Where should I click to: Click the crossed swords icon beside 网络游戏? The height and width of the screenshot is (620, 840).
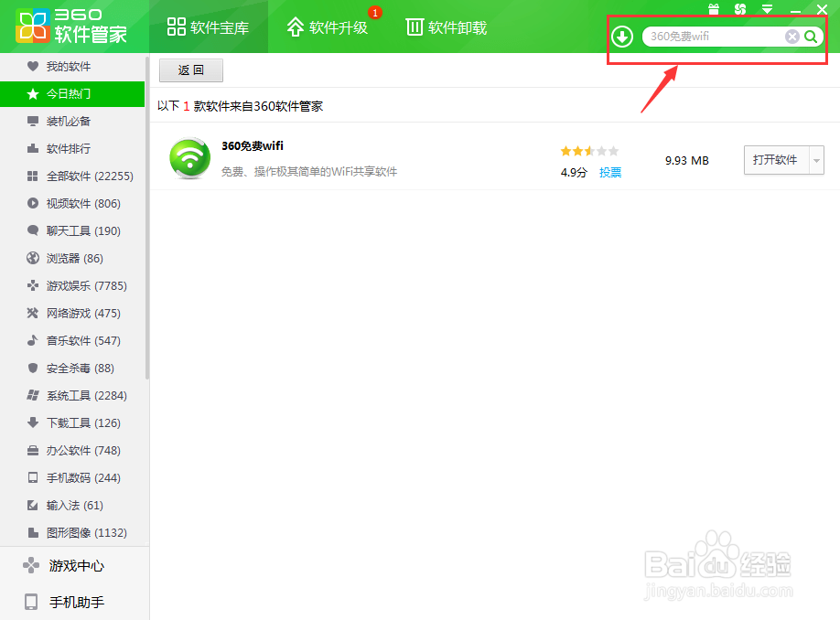(33, 314)
